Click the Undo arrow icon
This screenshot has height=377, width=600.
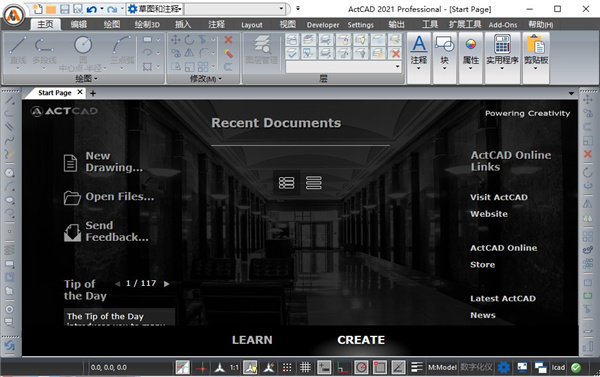tap(91, 9)
